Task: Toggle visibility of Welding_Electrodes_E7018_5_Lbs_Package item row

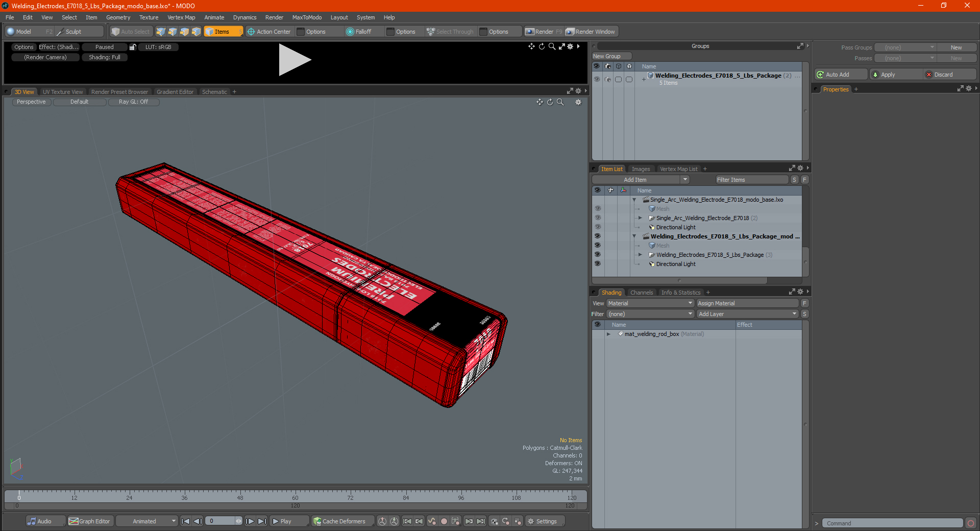Action: 598,255
